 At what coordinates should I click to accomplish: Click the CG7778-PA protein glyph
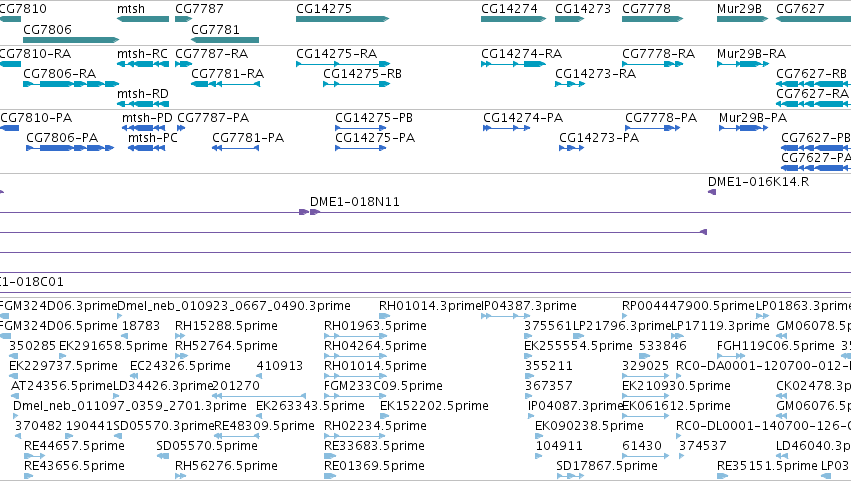point(652,128)
